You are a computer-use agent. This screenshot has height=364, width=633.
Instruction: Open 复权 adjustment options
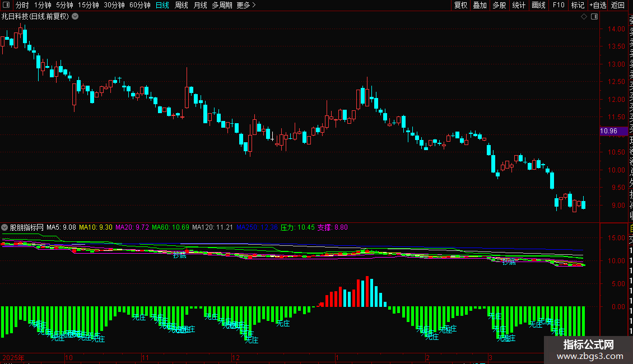pos(460,5)
